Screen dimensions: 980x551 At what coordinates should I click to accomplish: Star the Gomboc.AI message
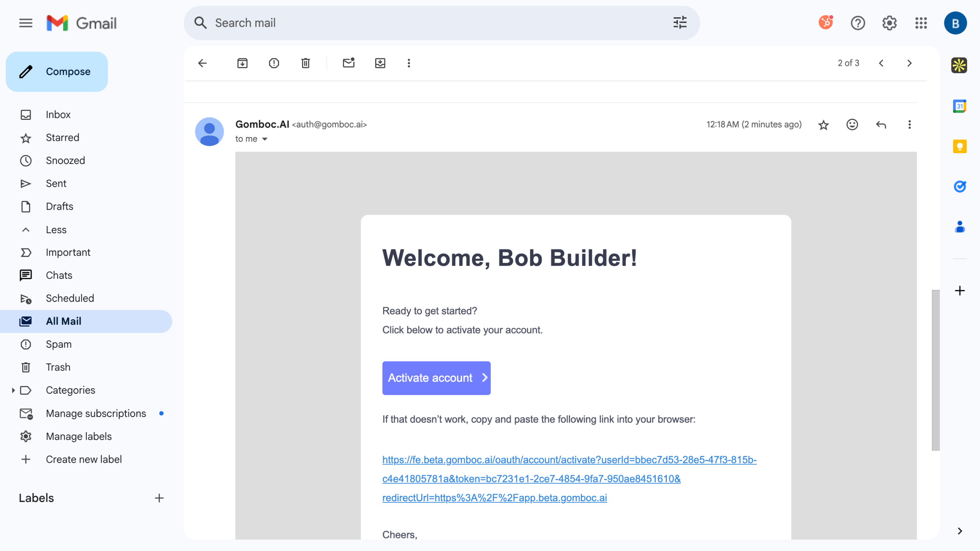coord(823,125)
